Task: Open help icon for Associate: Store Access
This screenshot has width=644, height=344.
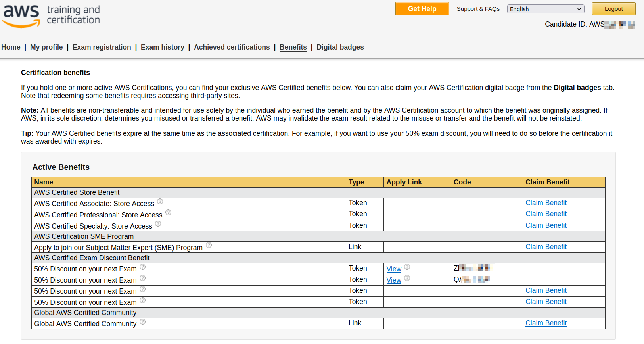Action: (x=160, y=202)
